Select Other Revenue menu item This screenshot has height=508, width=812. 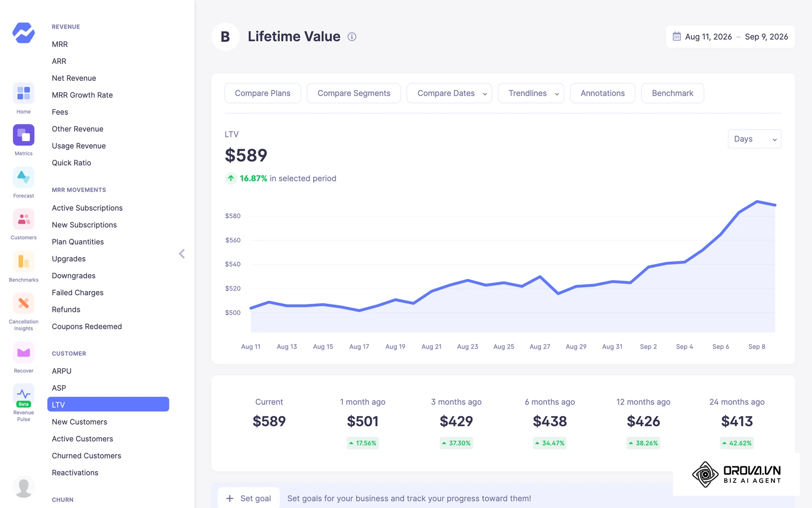tap(78, 129)
